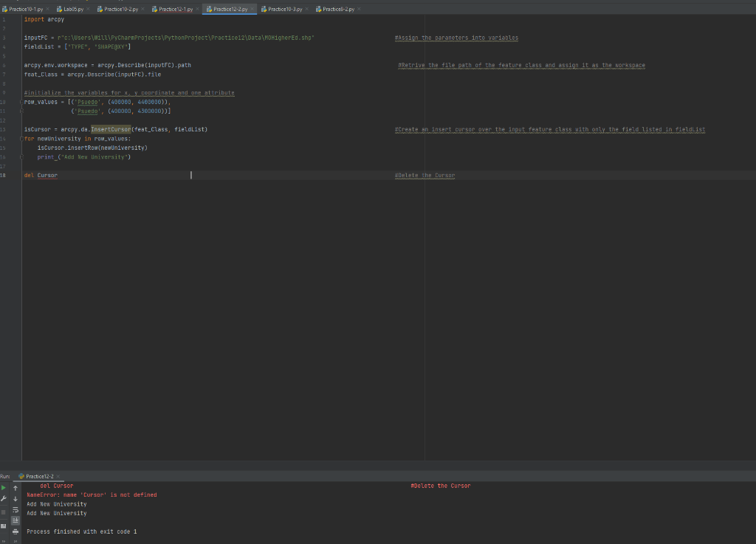The image size is (756, 544).
Task: Click the print "Add New University" statement
Action: pyautogui.click(x=84, y=157)
